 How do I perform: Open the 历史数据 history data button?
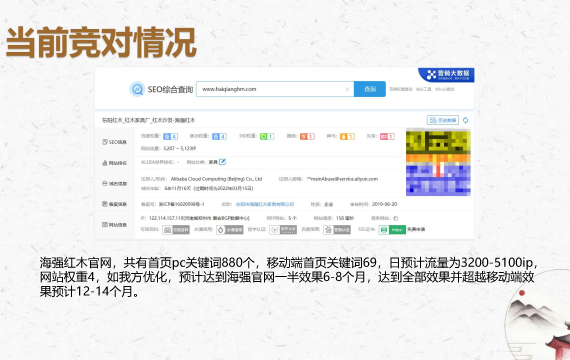point(443,120)
